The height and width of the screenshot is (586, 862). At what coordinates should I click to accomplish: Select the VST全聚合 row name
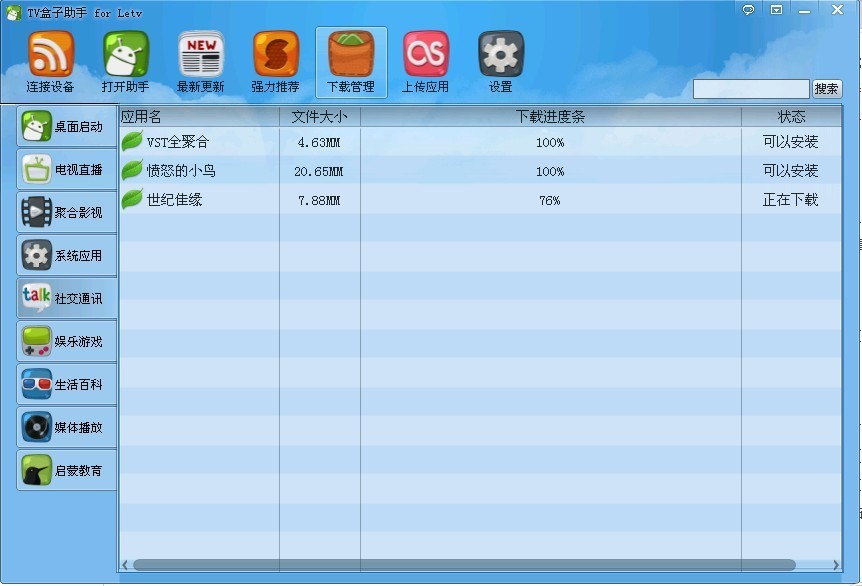tap(178, 142)
